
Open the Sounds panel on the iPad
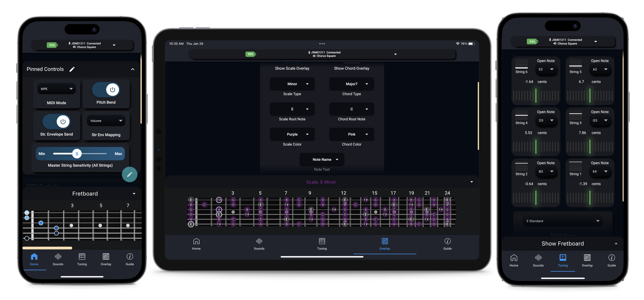(x=259, y=244)
